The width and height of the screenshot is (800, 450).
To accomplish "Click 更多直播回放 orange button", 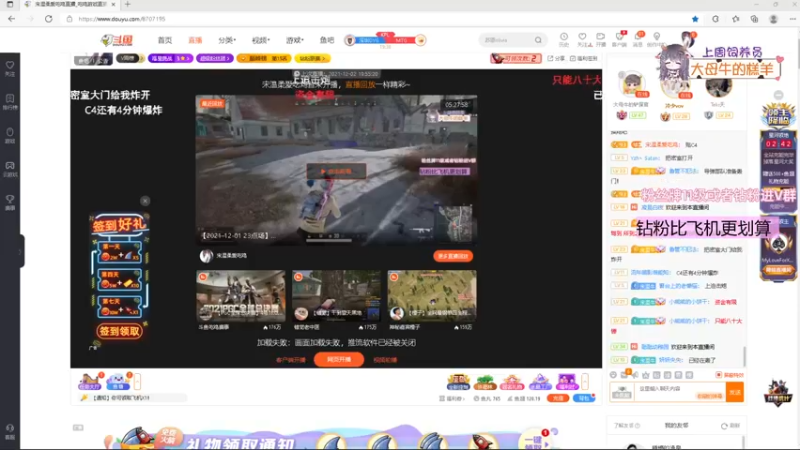I will click(x=453, y=256).
